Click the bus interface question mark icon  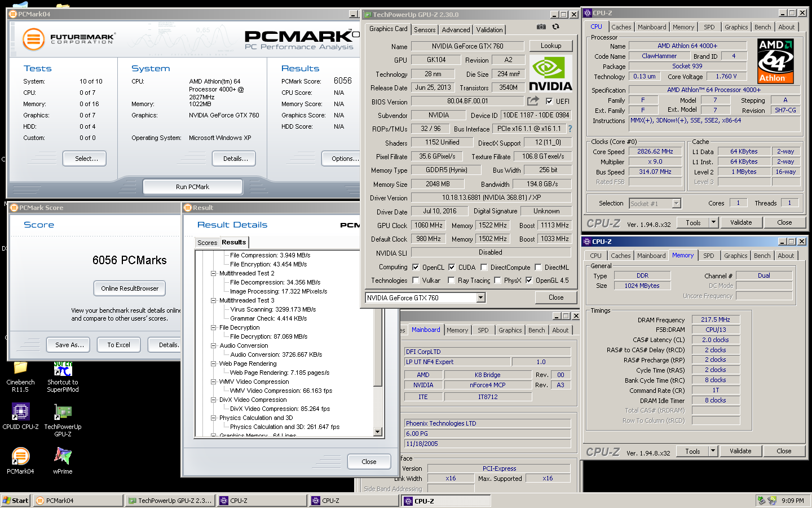coord(570,129)
